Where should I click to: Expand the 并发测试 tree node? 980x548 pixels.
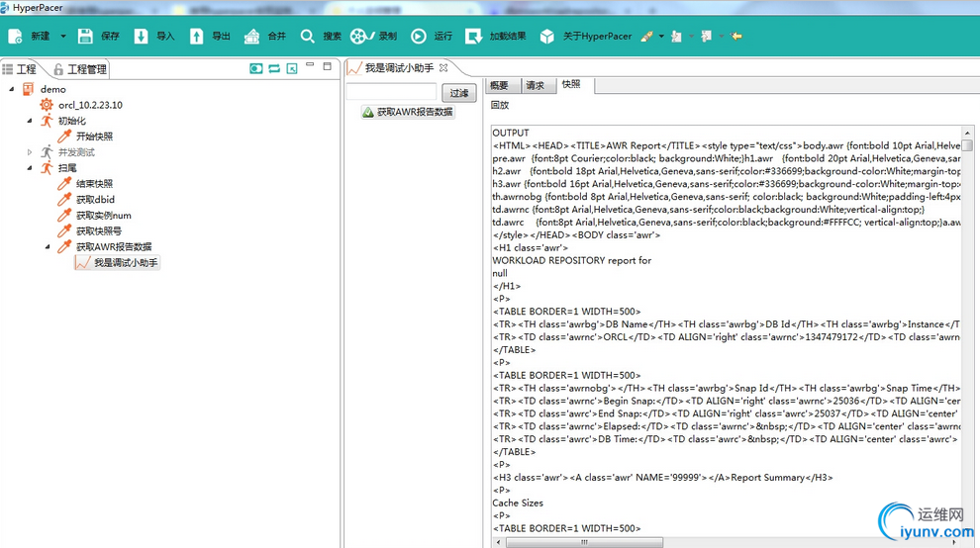click(30, 152)
